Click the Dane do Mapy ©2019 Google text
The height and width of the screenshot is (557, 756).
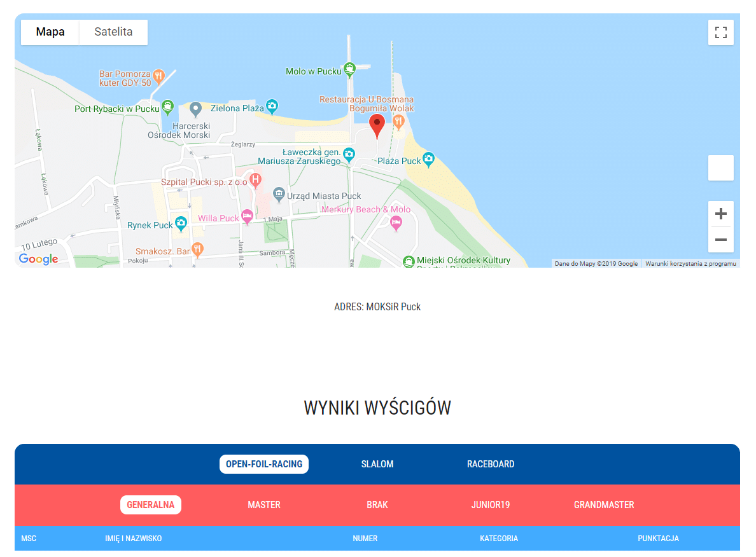click(596, 264)
